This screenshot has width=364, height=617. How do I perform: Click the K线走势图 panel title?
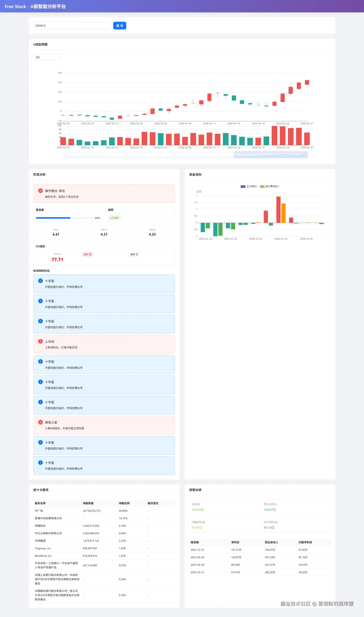(x=40, y=44)
